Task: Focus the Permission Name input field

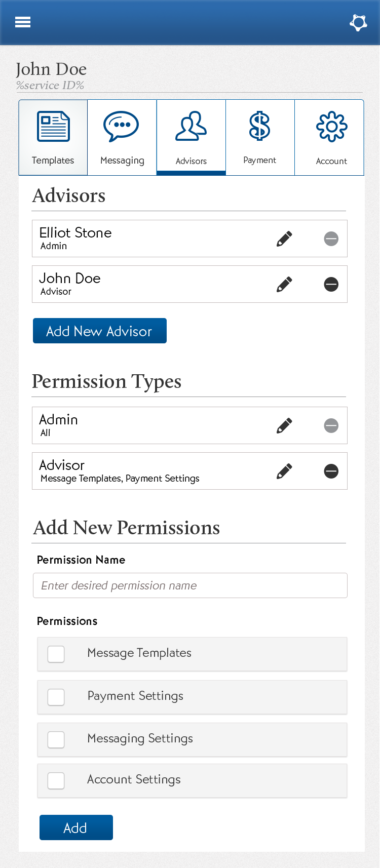Action: (x=190, y=585)
